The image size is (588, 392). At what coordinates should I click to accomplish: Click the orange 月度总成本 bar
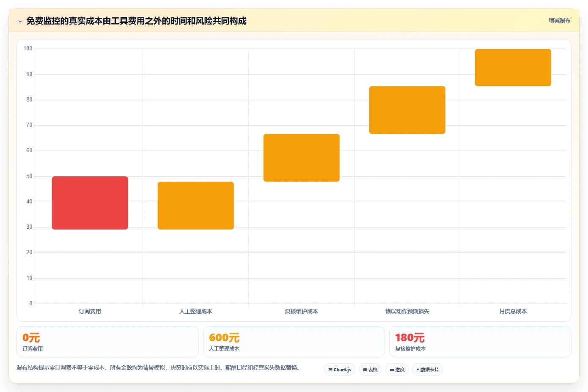click(x=513, y=68)
